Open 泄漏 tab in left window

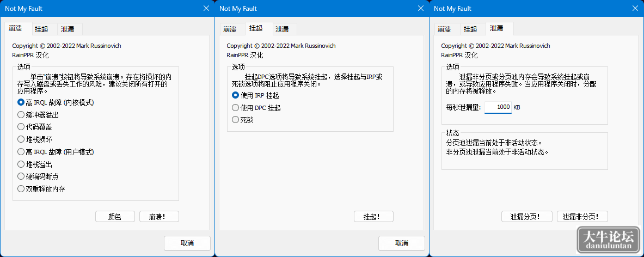pos(70,29)
